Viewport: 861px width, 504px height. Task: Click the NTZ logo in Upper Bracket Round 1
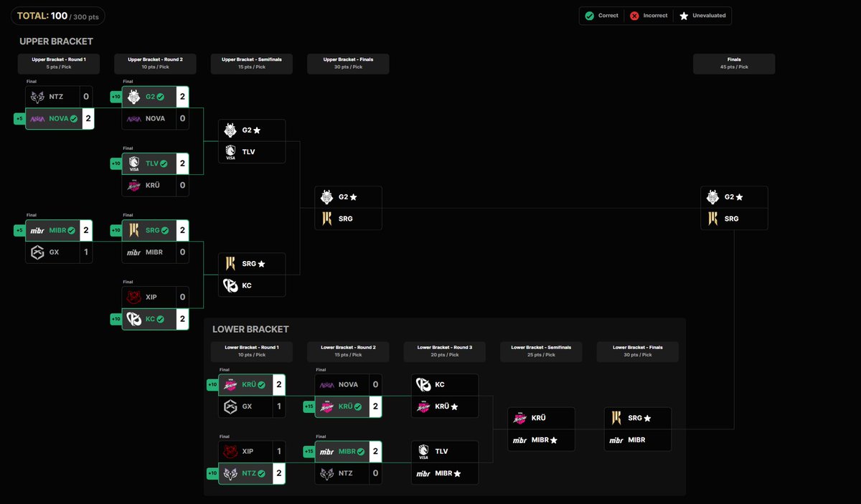click(38, 97)
